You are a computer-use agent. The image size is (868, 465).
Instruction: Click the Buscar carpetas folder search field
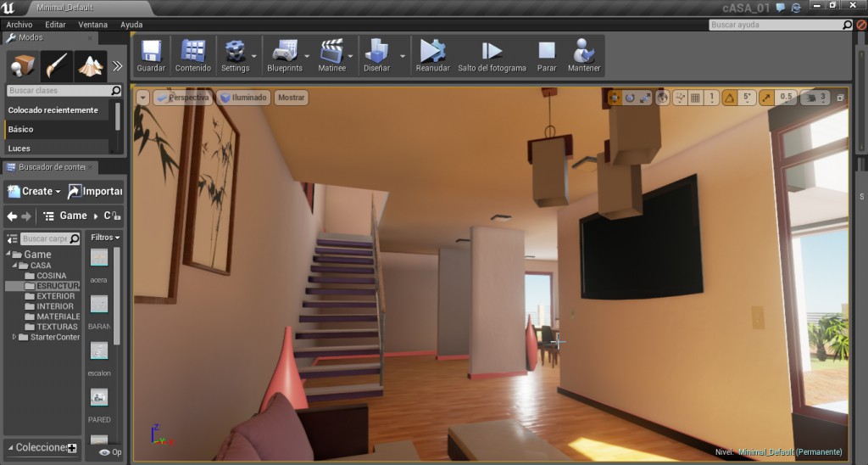51,239
